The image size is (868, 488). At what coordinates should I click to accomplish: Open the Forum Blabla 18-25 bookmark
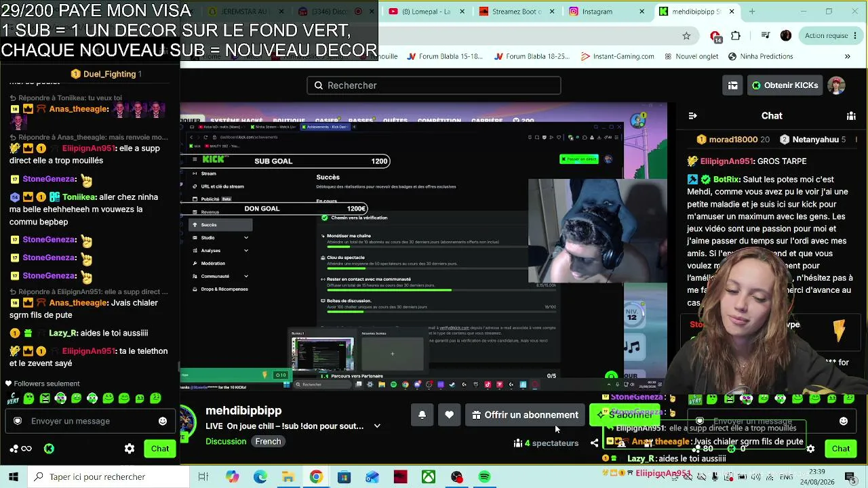click(532, 57)
